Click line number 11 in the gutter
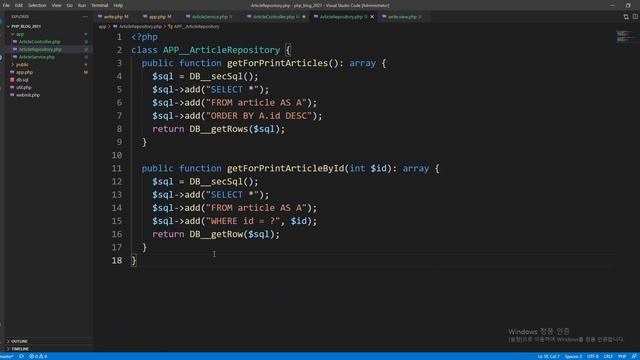Image resolution: width=640 pixels, height=360 pixels. 117,169
